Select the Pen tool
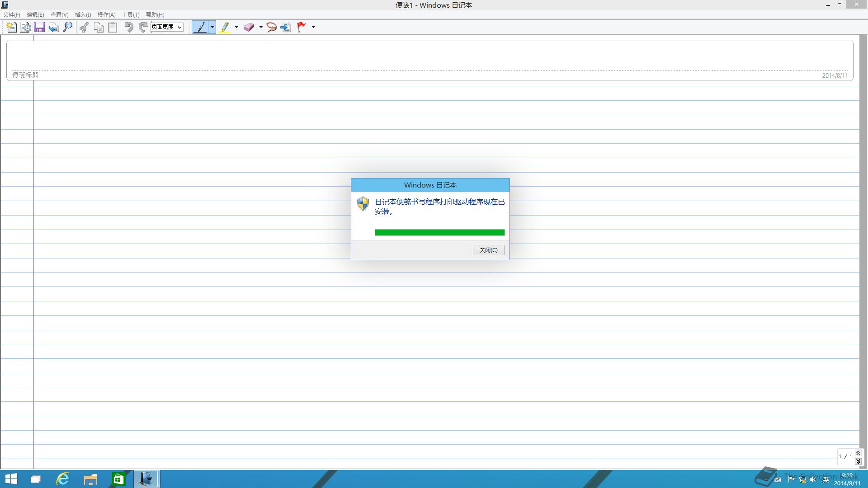This screenshot has width=868, height=488. coord(200,27)
